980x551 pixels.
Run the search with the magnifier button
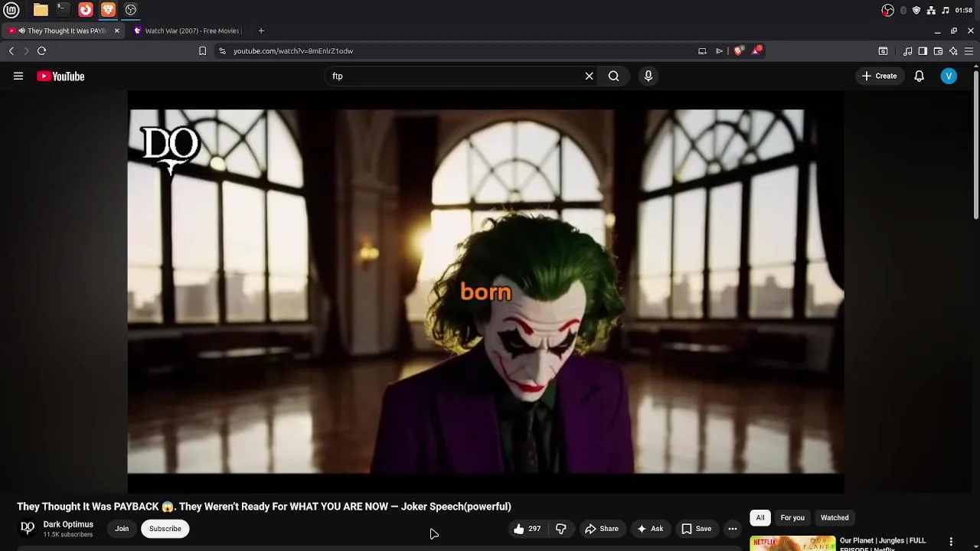coord(613,76)
